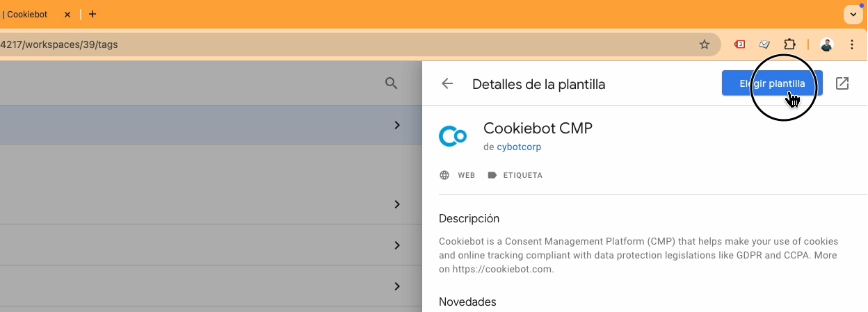The width and height of the screenshot is (868, 312).
Task: Open template in gallery via external-link icon
Action: pos(842,83)
